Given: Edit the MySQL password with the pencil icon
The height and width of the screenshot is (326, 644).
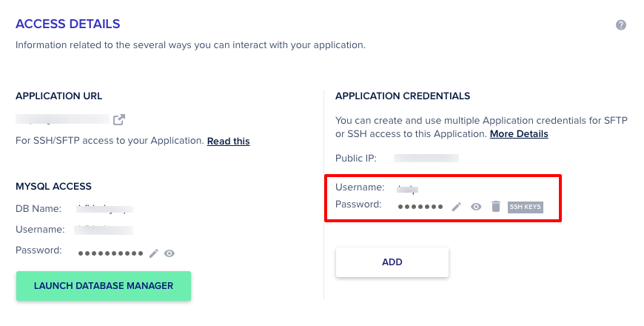Looking at the screenshot, I should point(154,253).
